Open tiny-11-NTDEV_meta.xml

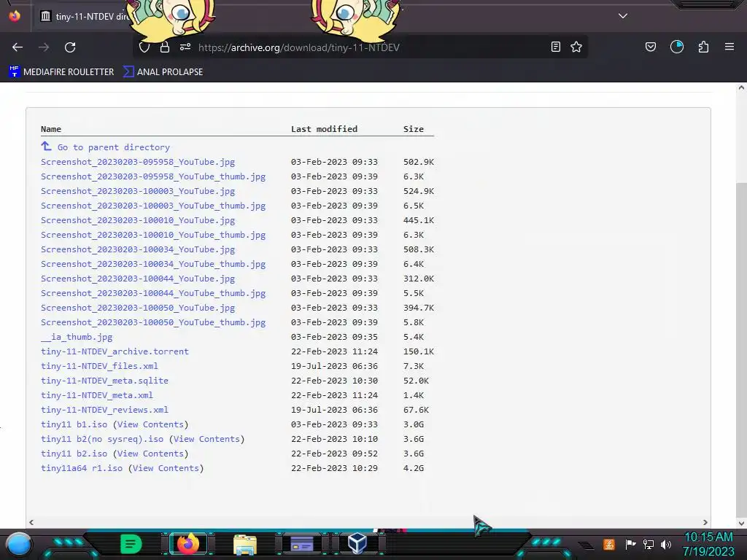point(97,395)
